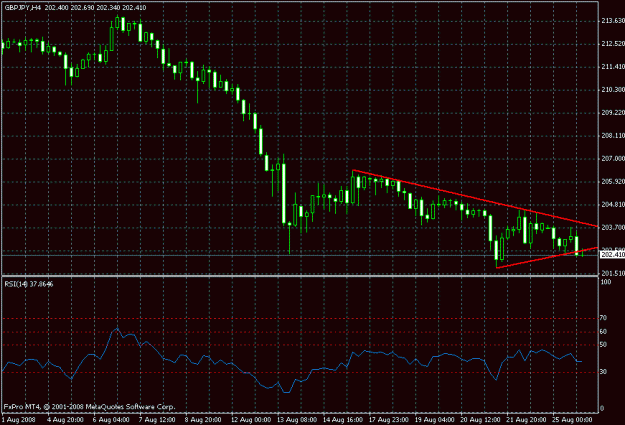The width and height of the screenshot is (625, 425).
Task: Click the 21 Aug 20:00 time label
Action: coord(526,420)
